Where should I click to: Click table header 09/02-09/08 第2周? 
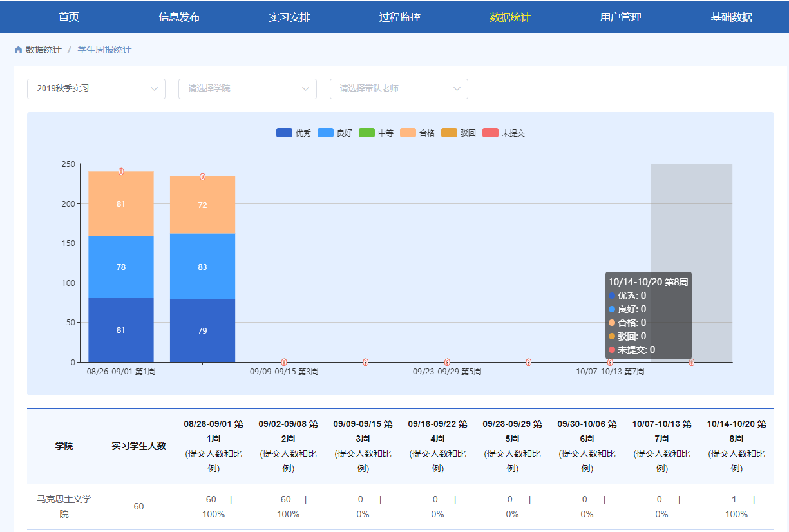[288, 431]
